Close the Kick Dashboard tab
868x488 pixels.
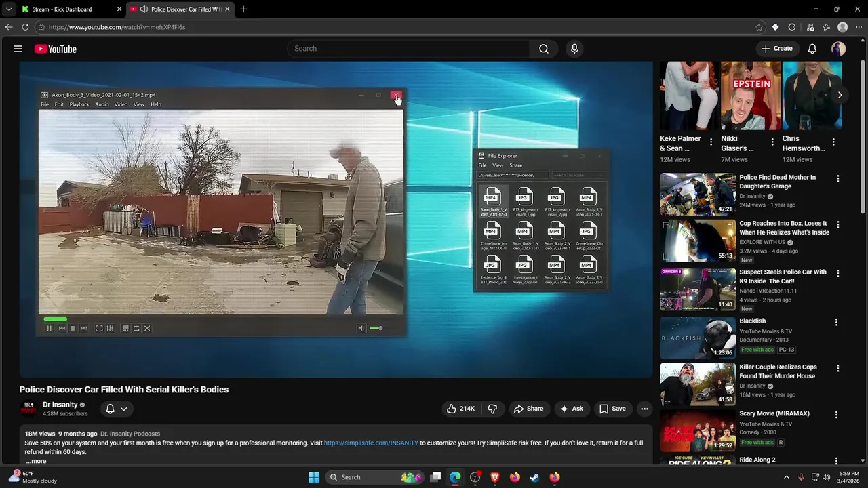[119, 9]
